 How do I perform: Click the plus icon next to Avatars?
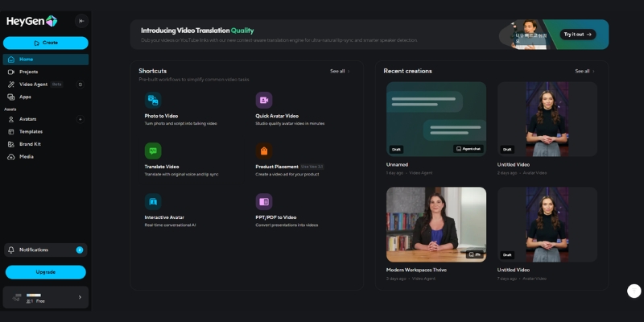[80, 119]
